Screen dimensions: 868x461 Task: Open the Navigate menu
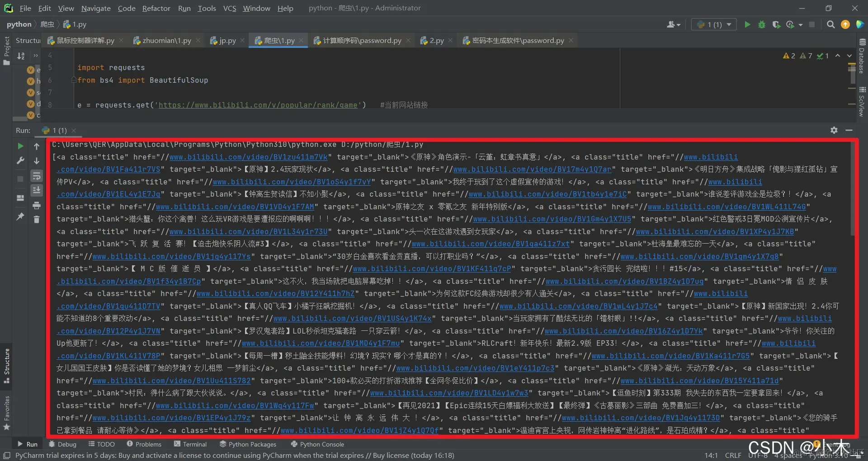(96, 8)
